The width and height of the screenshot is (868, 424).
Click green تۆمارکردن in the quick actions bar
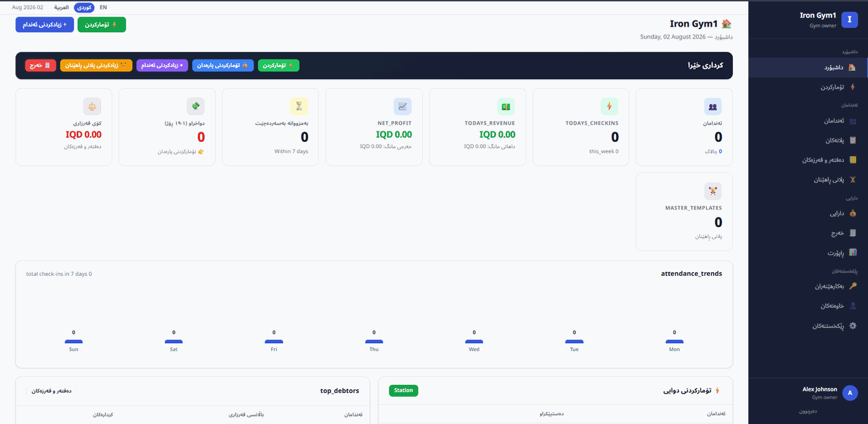pos(278,65)
